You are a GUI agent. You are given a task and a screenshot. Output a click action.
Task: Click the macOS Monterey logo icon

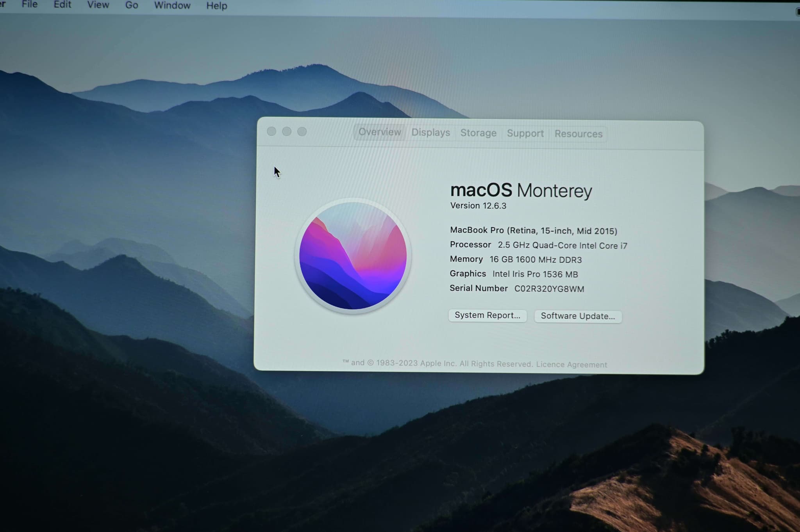click(x=353, y=256)
